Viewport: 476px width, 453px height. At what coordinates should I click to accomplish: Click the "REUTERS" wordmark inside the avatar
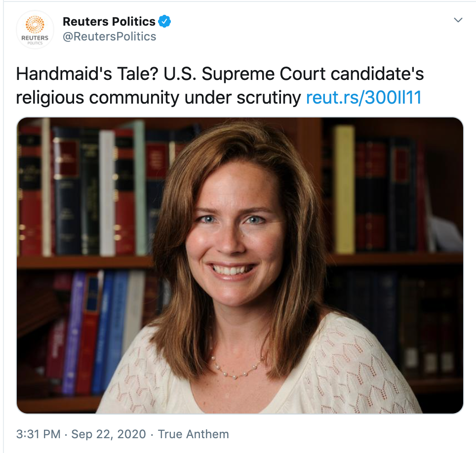point(35,38)
